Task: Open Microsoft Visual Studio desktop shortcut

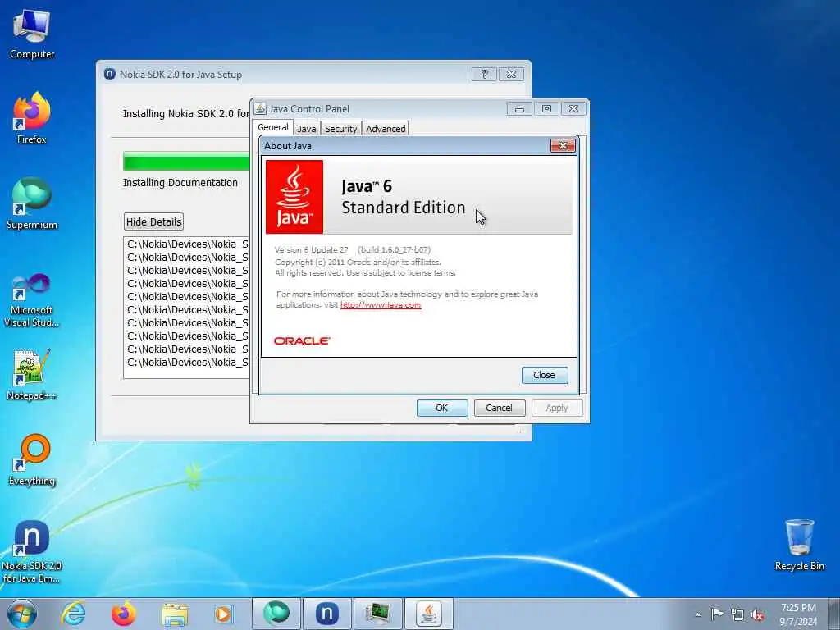Action: click(32, 300)
